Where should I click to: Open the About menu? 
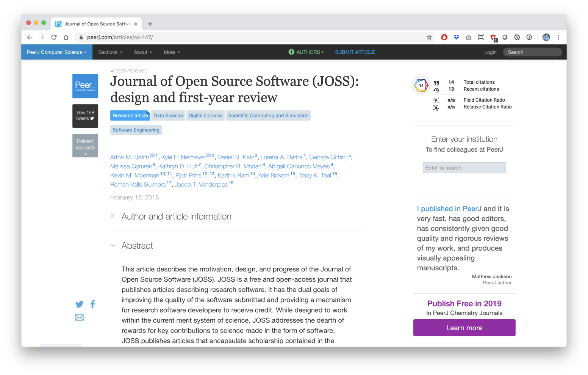pos(143,52)
